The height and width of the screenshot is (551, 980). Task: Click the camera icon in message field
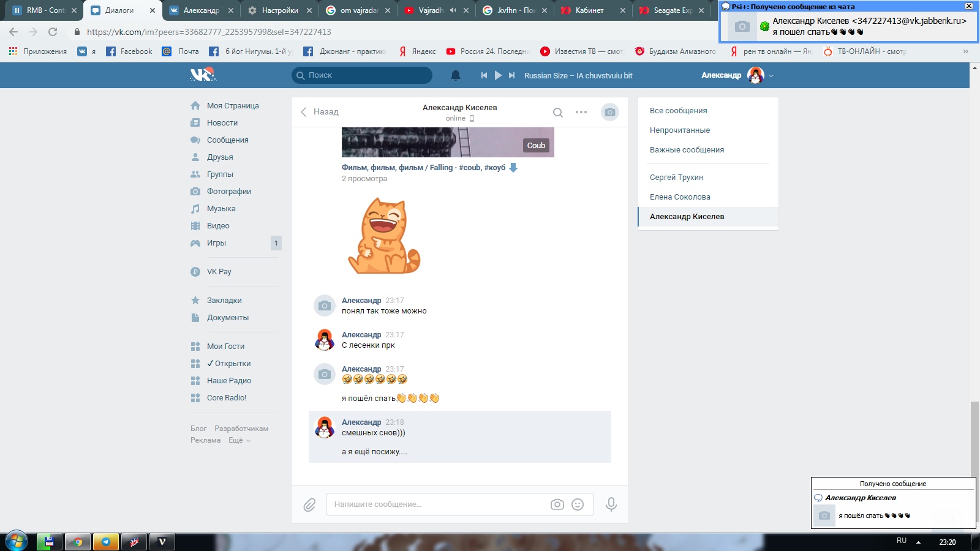click(x=557, y=504)
